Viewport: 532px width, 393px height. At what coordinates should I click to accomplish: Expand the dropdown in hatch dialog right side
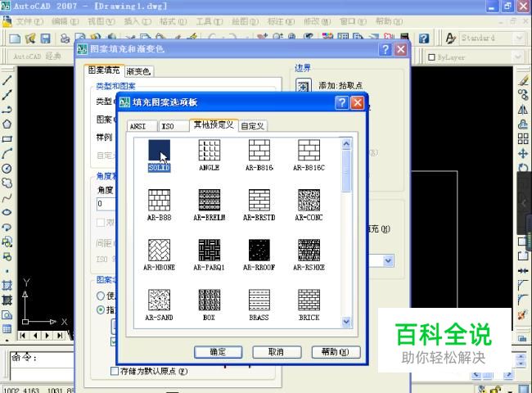point(388,260)
